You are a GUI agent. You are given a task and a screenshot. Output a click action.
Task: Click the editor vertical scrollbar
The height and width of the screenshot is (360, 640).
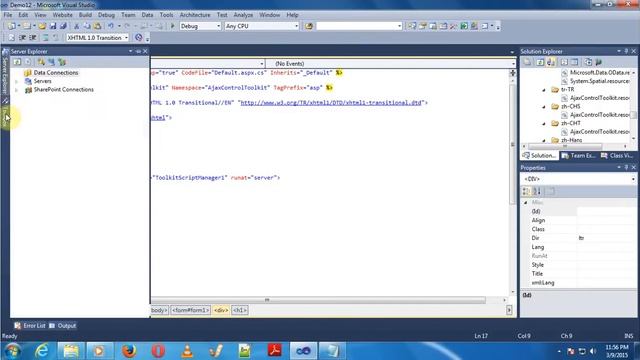pos(513,144)
